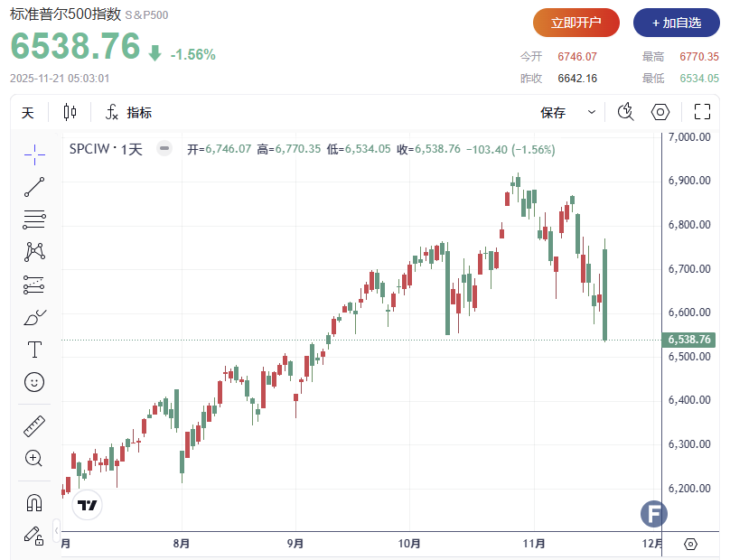The image size is (730, 560).
Task: Open the 指标 indicators menu
Action: pos(128,112)
